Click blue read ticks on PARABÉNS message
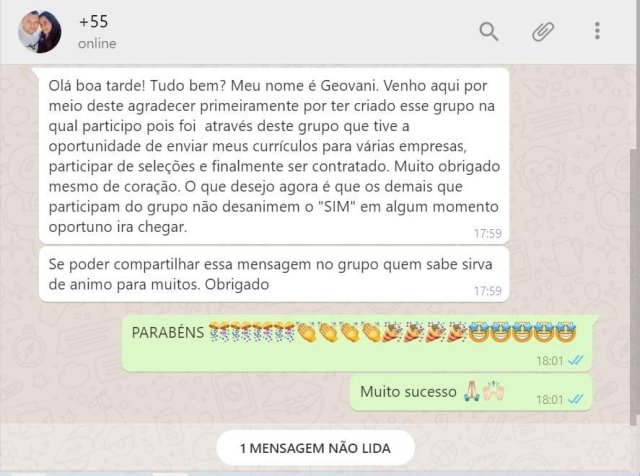 pyautogui.click(x=576, y=360)
